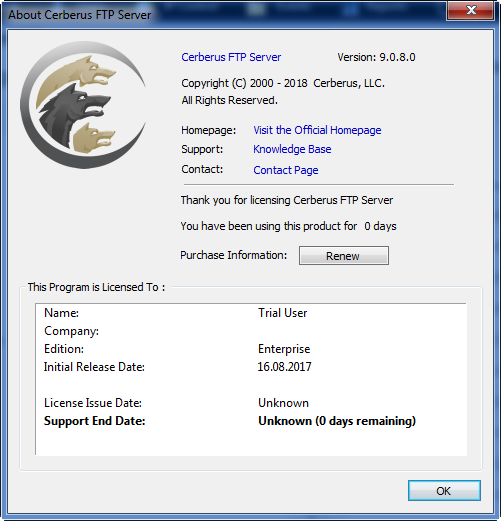
Task: Click the Cerberus three-headed dog logo
Action: (x=83, y=105)
